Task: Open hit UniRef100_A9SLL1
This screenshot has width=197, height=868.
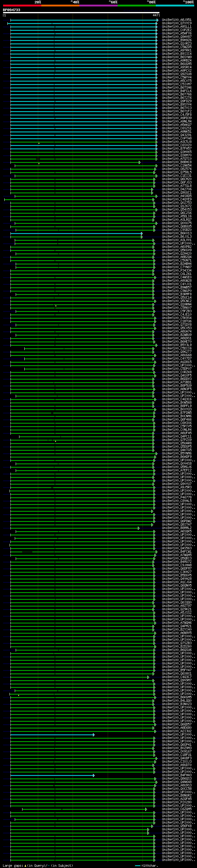Action: pos(177,26)
